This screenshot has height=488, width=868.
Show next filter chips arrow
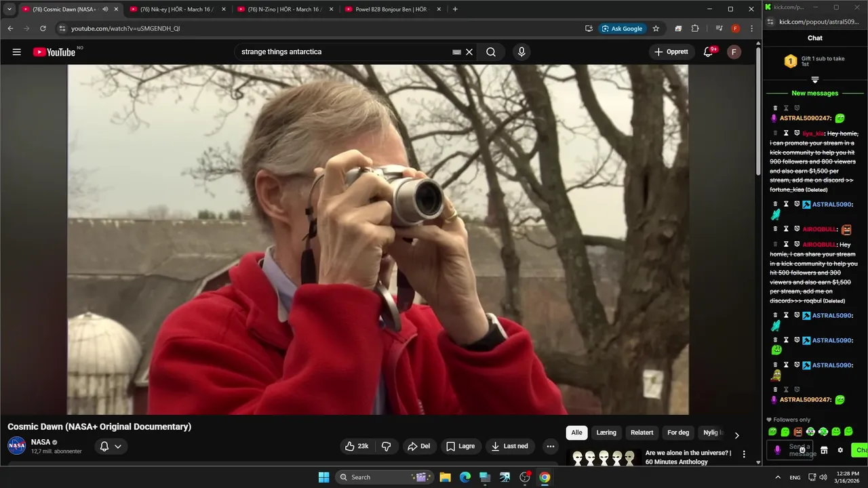click(736, 435)
